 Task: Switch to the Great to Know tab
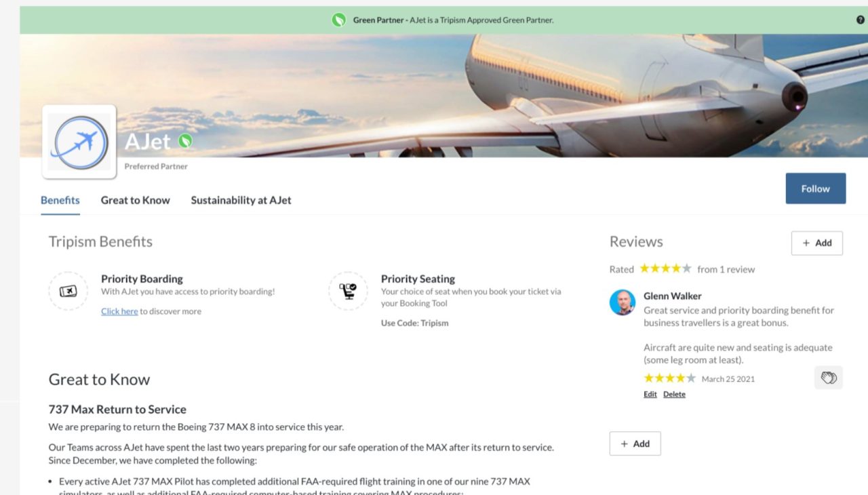pyautogui.click(x=135, y=200)
